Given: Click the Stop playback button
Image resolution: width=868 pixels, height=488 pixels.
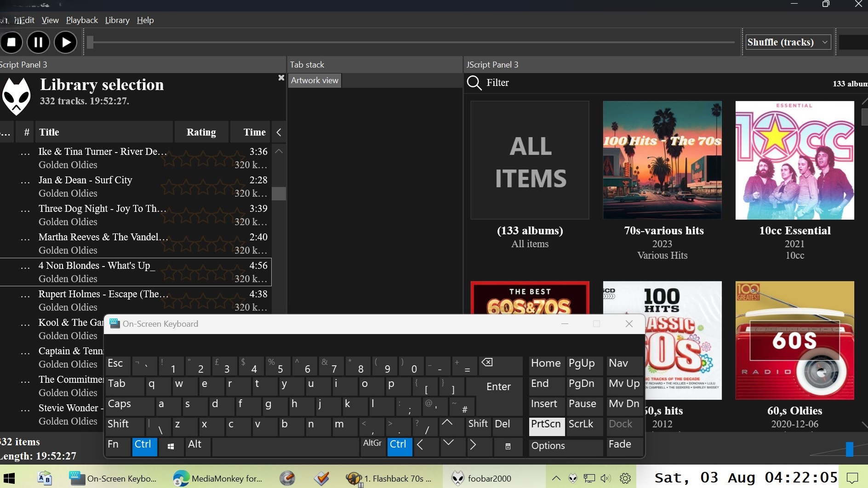Looking at the screenshot, I should 12,42.
